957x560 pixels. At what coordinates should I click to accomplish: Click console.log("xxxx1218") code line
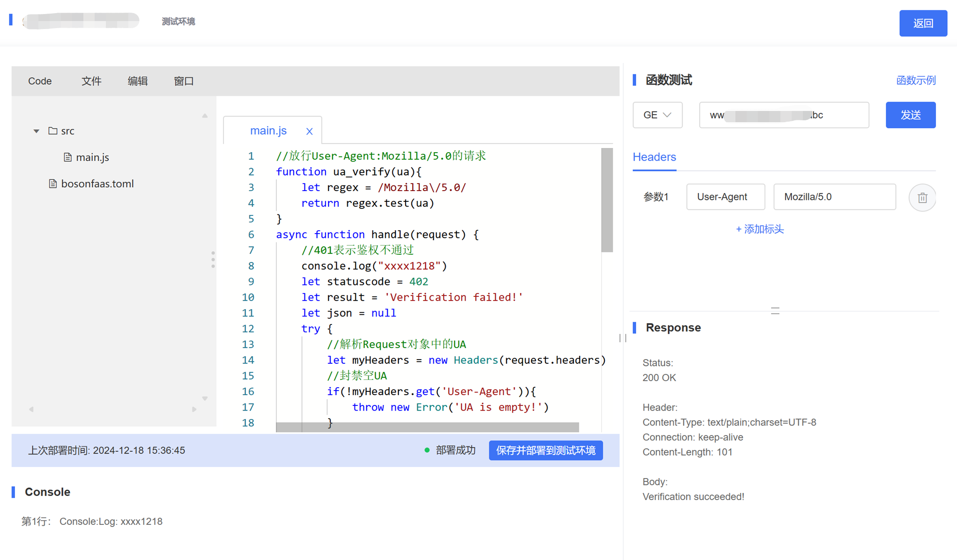[374, 266]
